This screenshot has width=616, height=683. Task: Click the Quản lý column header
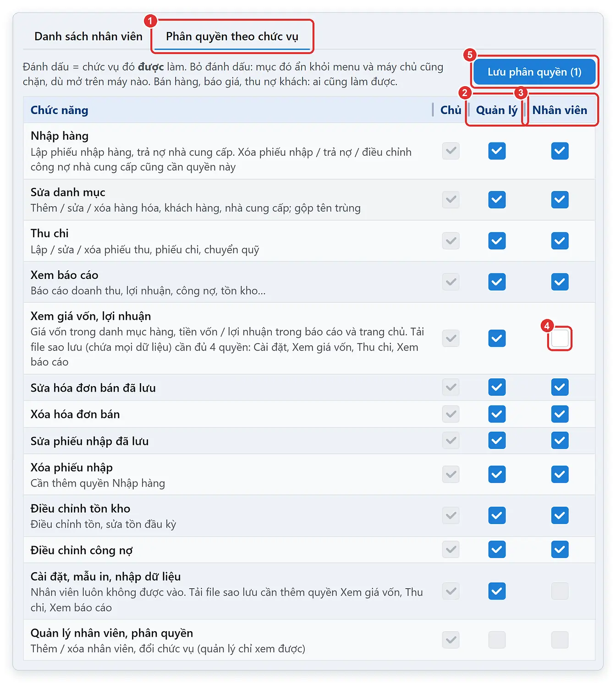click(497, 110)
